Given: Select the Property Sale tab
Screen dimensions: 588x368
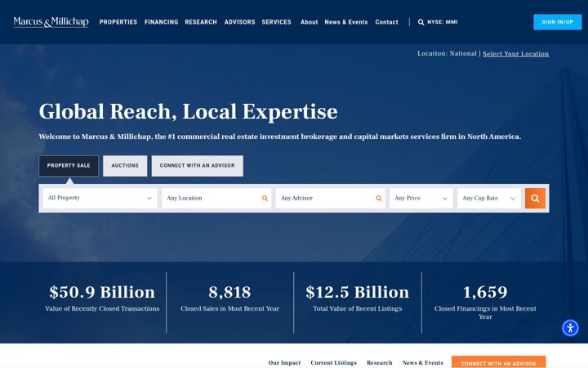Looking at the screenshot, I should click(x=69, y=165).
